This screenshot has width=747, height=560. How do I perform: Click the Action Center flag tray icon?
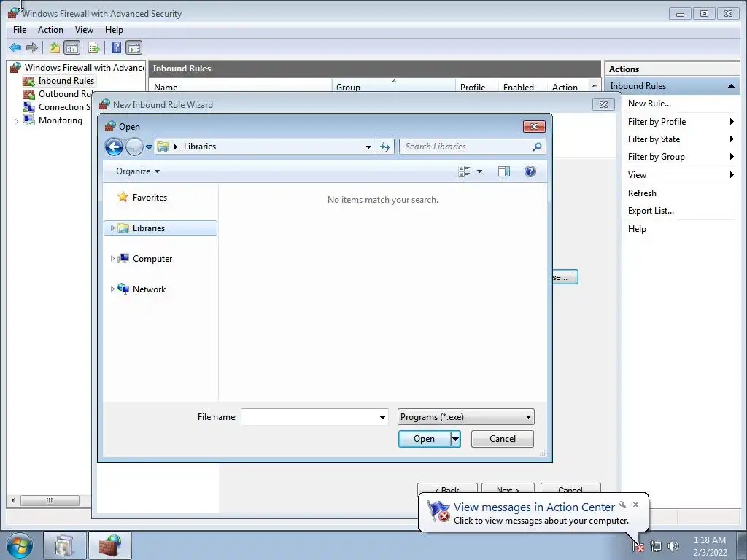point(638,546)
